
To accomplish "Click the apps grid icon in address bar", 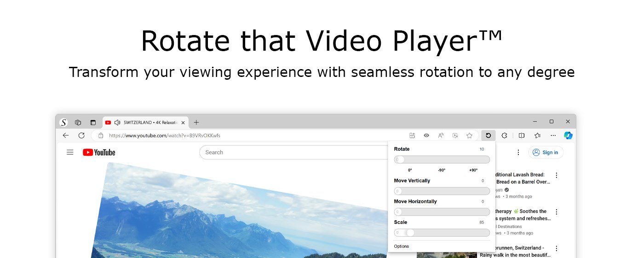I will pyautogui.click(x=412, y=135).
